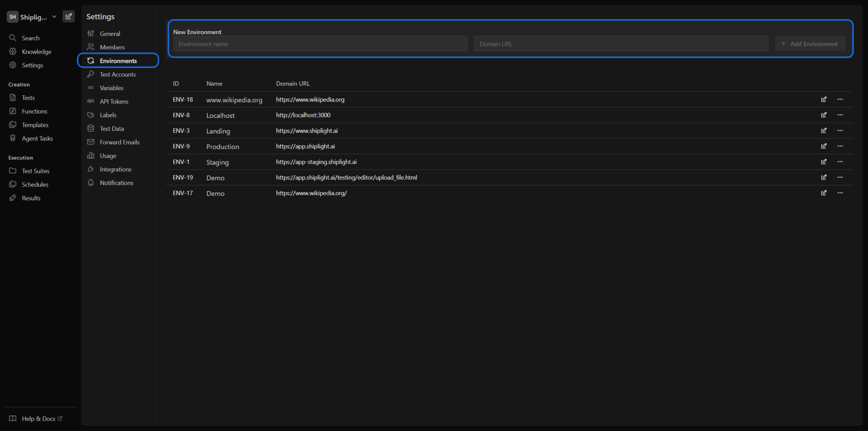Click the Add Environment button
The width and height of the screenshot is (868, 431).
pyautogui.click(x=809, y=44)
